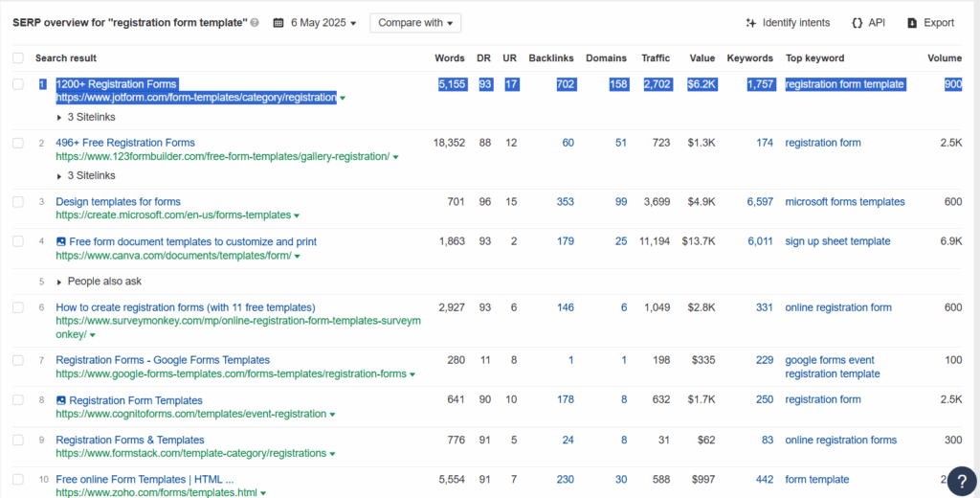Click the DR column header
The width and height of the screenshot is (980, 498).
[483, 58]
